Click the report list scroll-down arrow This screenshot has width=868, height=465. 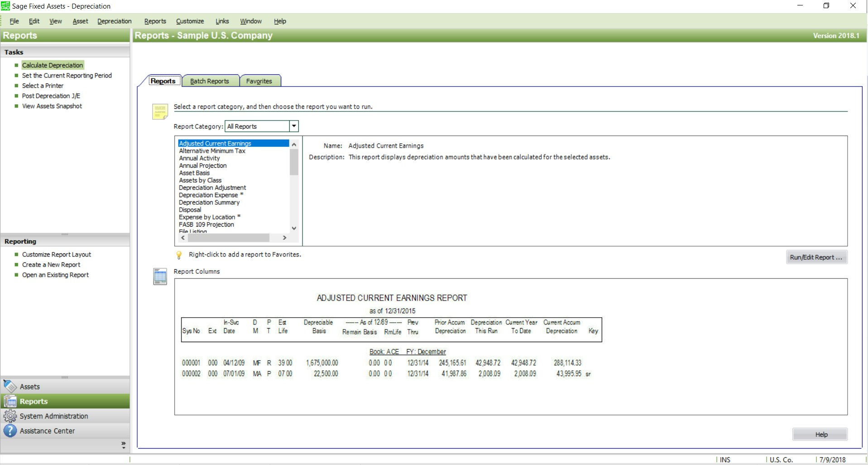point(293,228)
